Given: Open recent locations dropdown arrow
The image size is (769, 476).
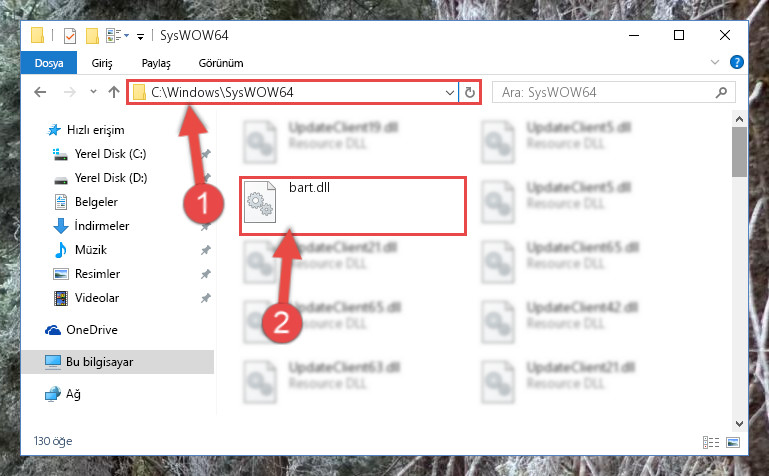Looking at the screenshot, I should pos(93,92).
